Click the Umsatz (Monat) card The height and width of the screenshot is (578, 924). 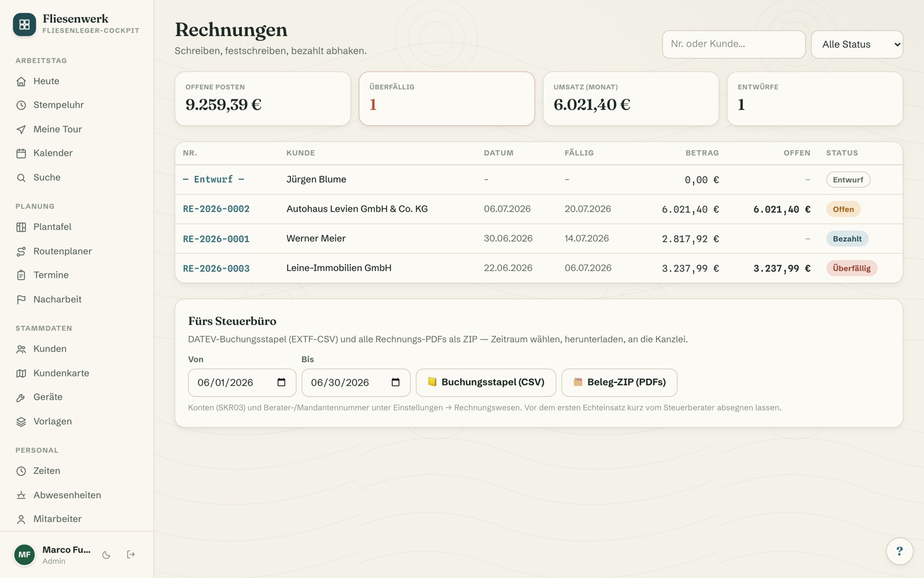pos(631,99)
